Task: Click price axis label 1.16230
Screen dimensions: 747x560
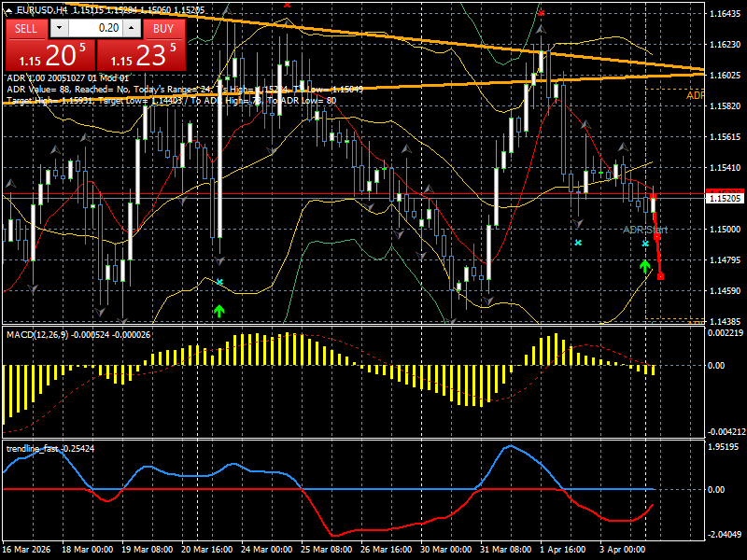Action: (x=726, y=44)
